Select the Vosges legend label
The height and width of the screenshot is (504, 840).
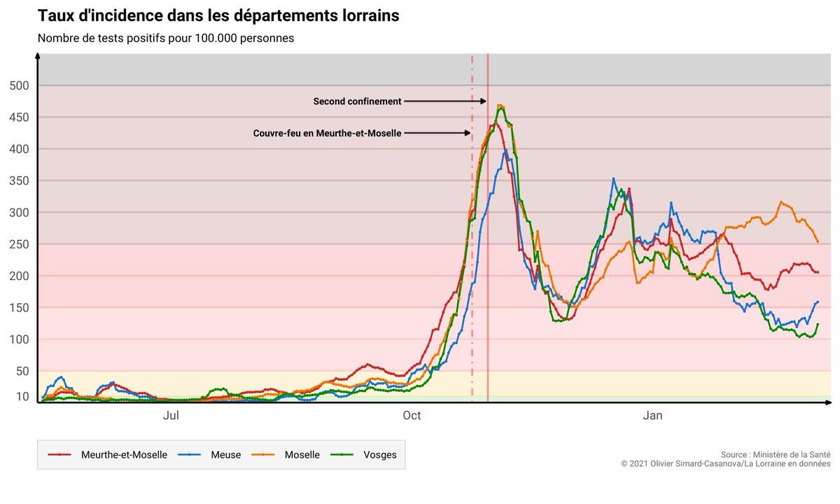click(379, 455)
